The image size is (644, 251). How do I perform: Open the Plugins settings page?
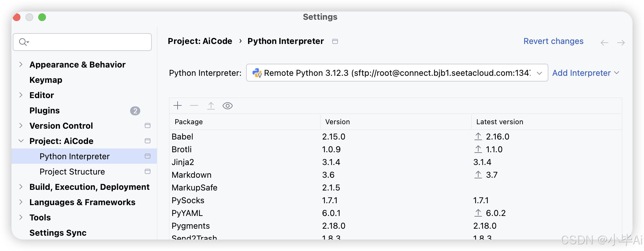45,111
